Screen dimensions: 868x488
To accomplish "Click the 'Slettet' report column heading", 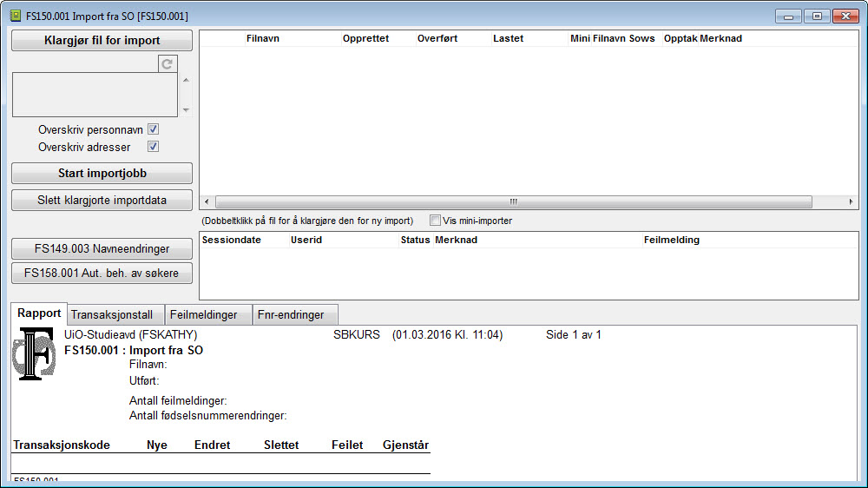I will 281,445.
